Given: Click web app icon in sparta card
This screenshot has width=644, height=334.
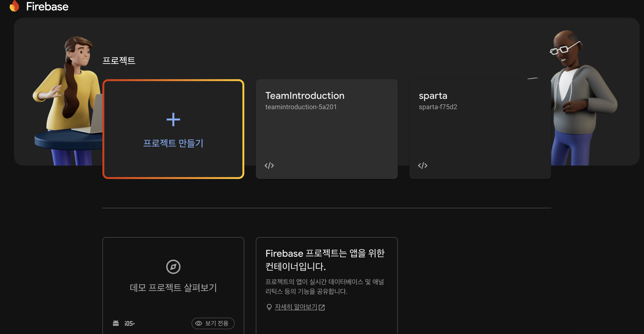Looking at the screenshot, I should click(422, 166).
